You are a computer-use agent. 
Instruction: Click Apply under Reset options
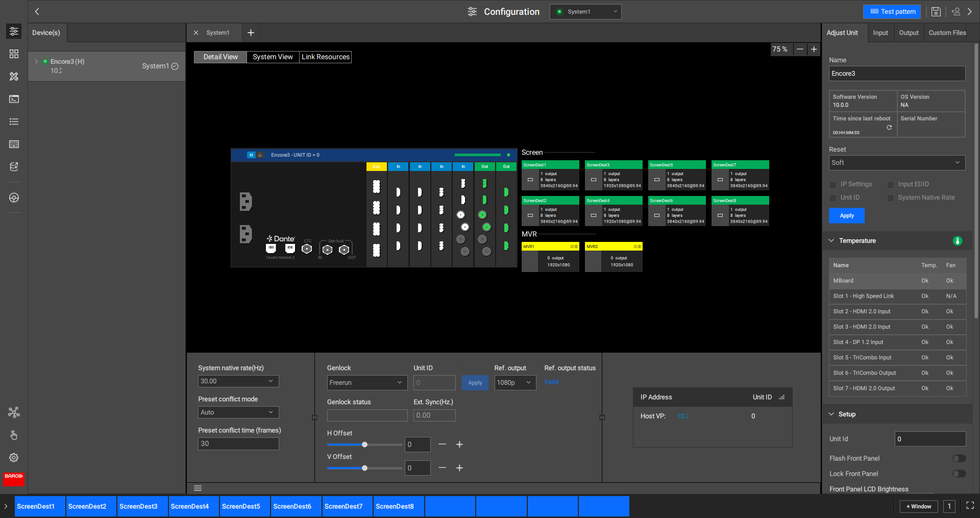[x=847, y=215]
